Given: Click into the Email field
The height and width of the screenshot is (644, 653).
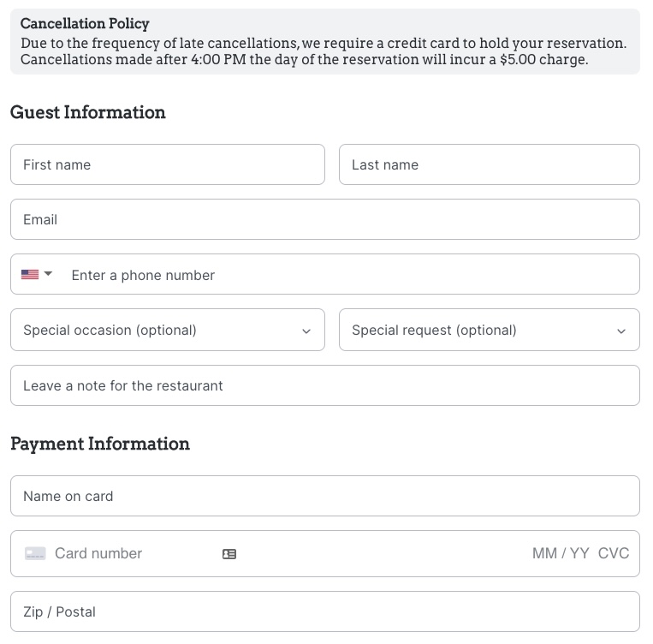Looking at the screenshot, I should click(325, 219).
